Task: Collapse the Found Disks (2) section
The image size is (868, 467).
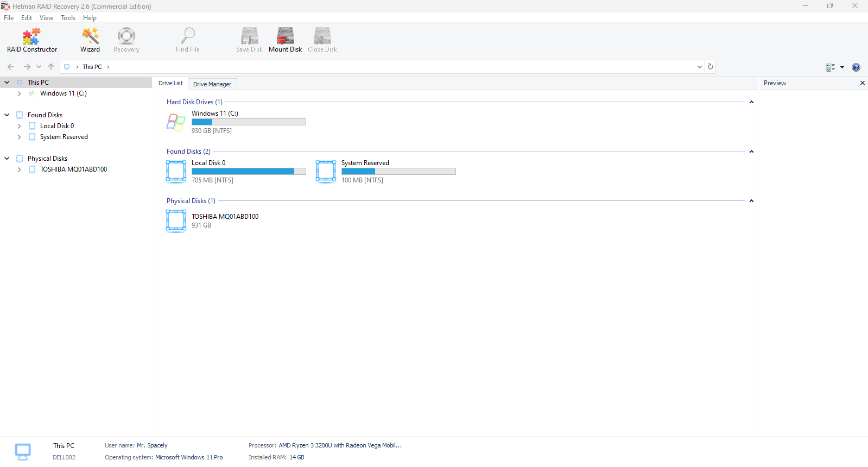Action: 751,152
